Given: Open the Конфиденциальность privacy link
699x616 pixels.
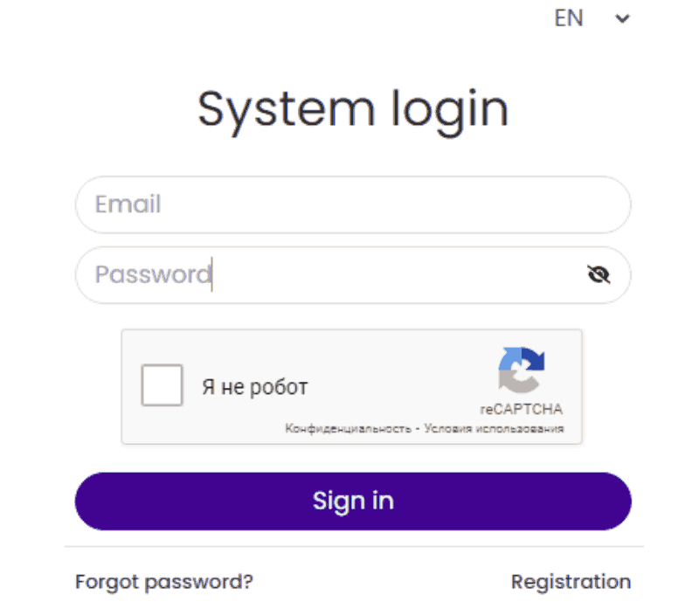Looking at the screenshot, I should coord(348,429).
